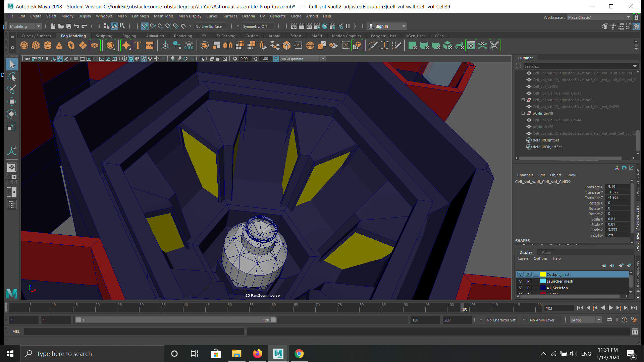Activate the Move tool in toolbox
644x362 pixels.
click(x=12, y=102)
